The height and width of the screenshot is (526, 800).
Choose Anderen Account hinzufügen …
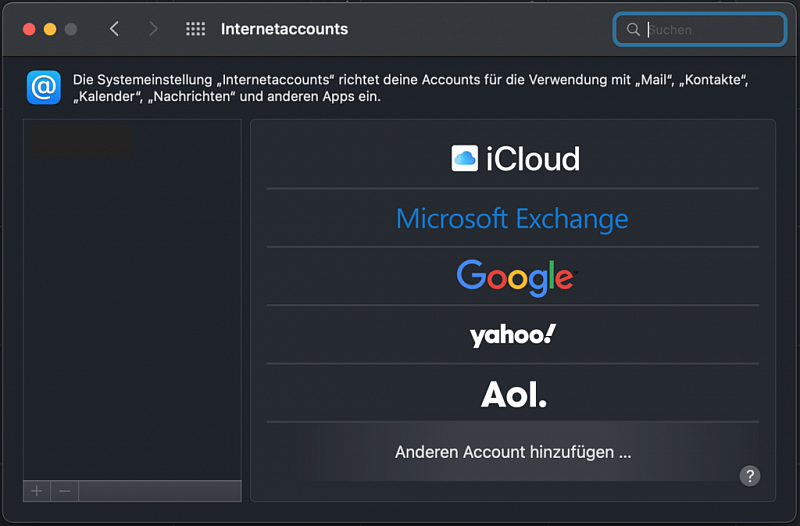pyautogui.click(x=513, y=452)
